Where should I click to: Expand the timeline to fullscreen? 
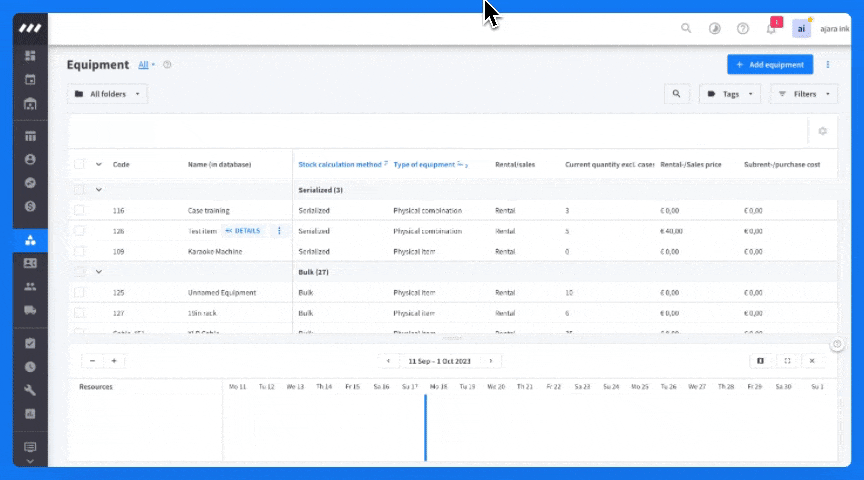coord(787,361)
